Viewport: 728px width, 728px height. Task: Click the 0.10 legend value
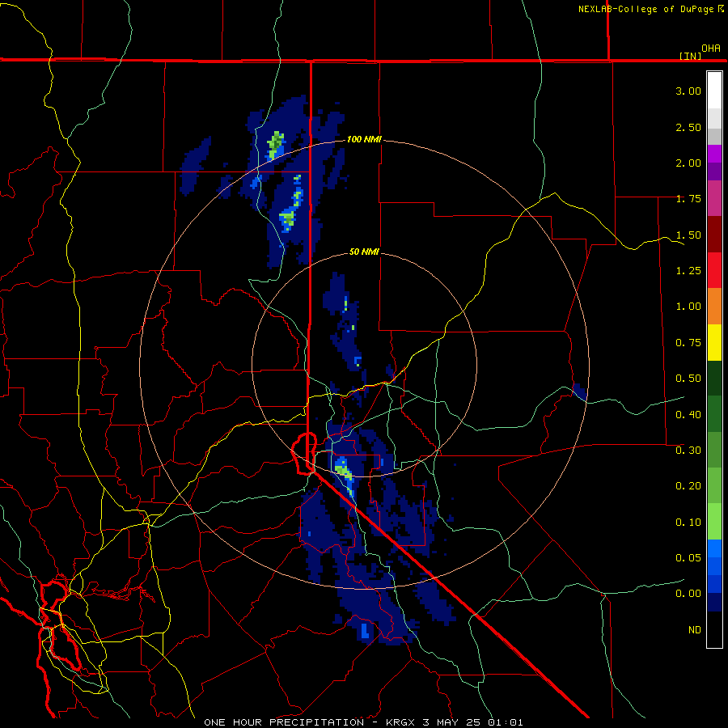pyautogui.click(x=688, y=522)
